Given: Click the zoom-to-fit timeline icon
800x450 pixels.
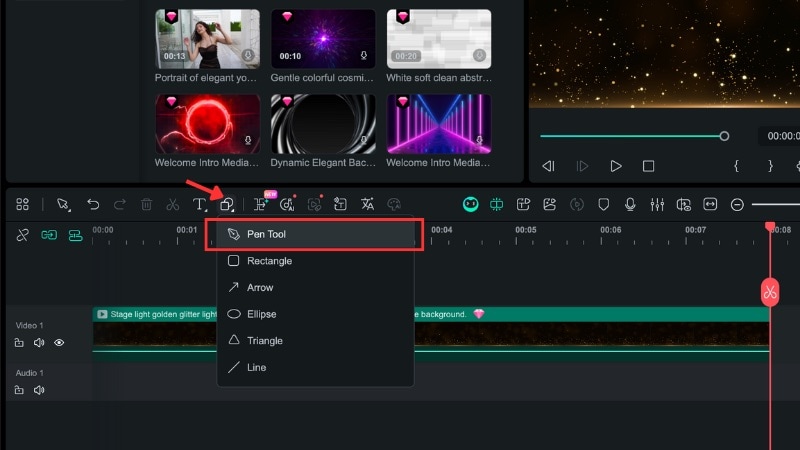Looking at the screenshot, I should [710, 205].
